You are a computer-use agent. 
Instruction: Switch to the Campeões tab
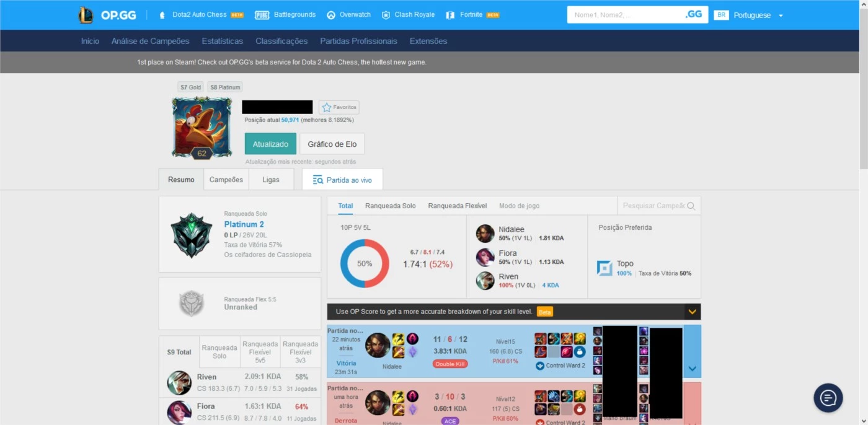(x=226, y=180)
